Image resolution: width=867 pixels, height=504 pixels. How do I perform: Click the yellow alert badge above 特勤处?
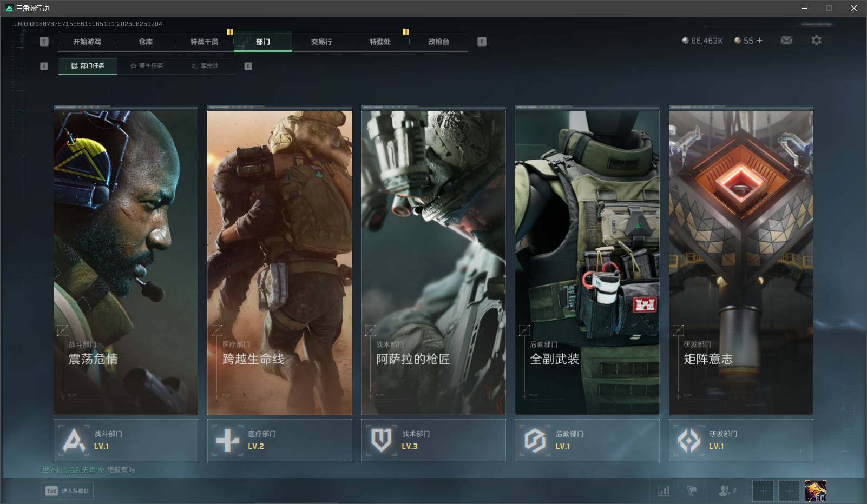pos(406,32)
